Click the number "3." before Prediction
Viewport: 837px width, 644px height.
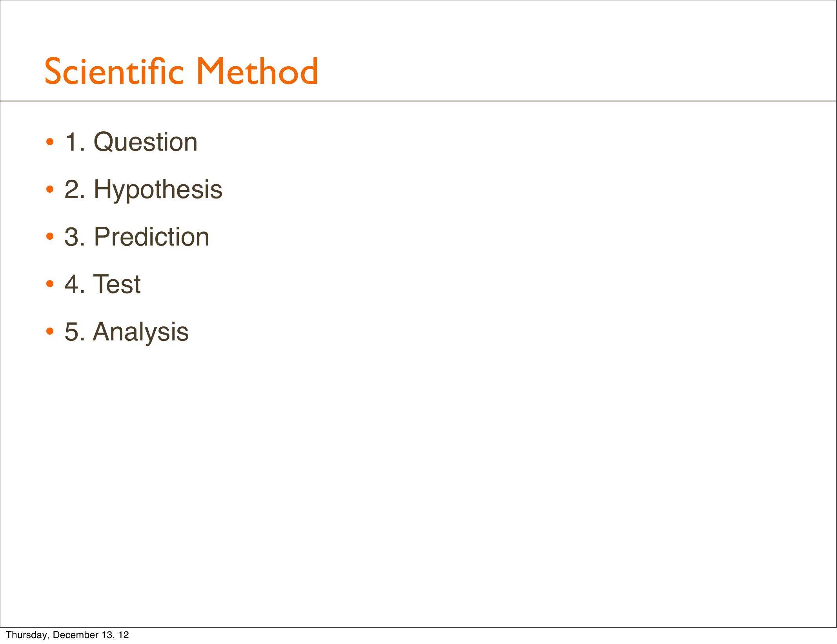pyautogui.click(x=75, y=237)
